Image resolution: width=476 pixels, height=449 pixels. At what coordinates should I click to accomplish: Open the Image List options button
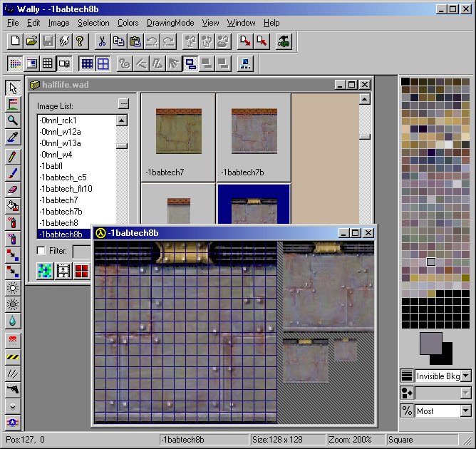tap(123, 104)
